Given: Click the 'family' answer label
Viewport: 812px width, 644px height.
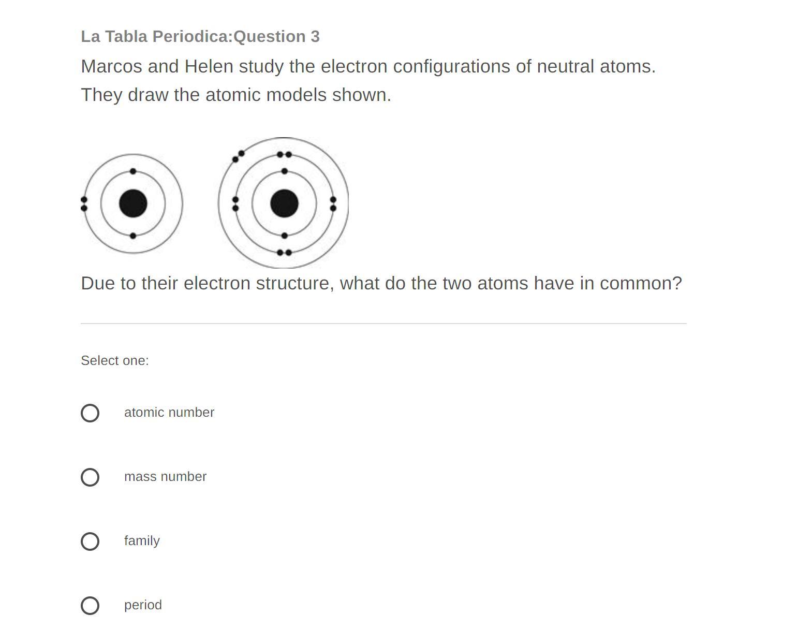Looking at the screenshot, I should 142,541.
